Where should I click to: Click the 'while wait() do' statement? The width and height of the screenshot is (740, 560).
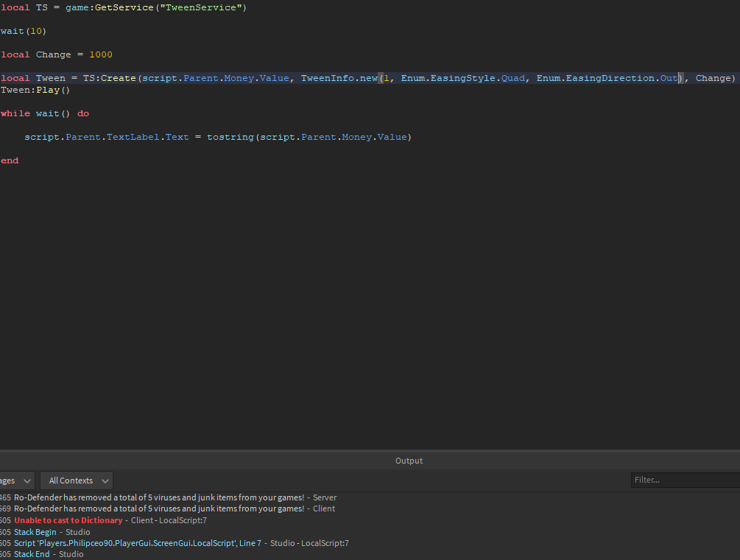[x=45, y=113]
